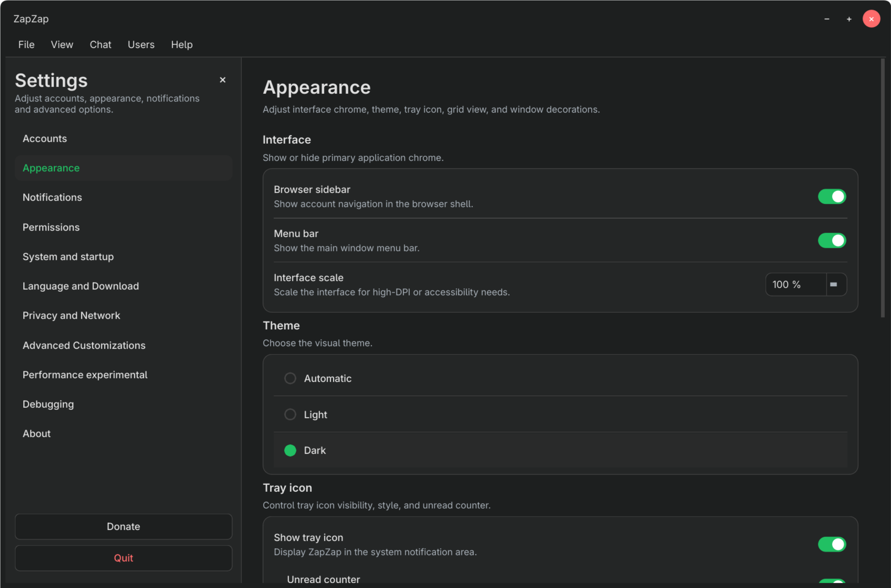Open the Users menu
This screenshot has width=891, height=588.
coord(141,45)
